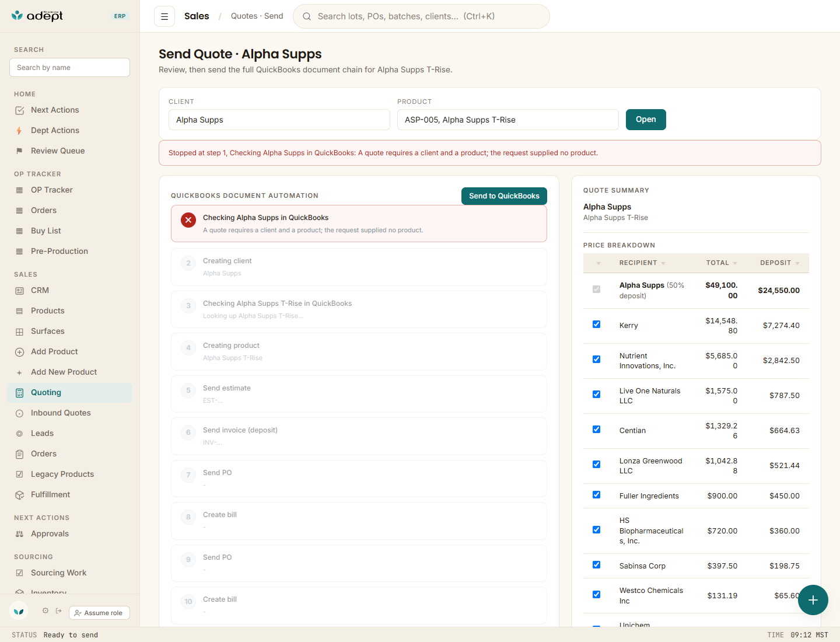Click the Sales breadcrumb link
This screenshot has width=840, height=642.
[197, 16]
